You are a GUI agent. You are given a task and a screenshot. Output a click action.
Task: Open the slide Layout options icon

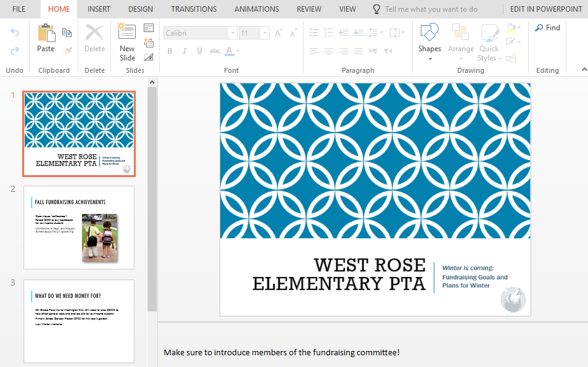pos(149,28)
